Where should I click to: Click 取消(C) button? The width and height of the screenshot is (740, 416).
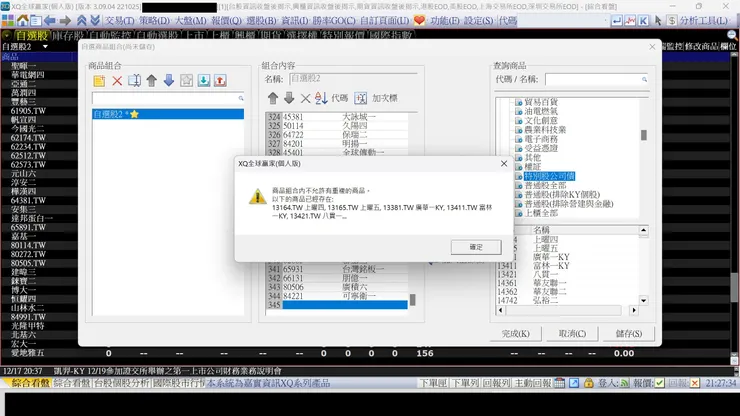coord(572,333)
